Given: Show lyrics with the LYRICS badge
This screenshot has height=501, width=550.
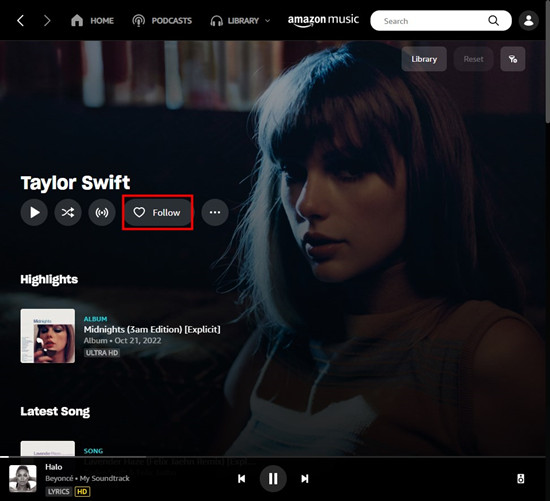Looking at the screenshot, I should [59, 492].
